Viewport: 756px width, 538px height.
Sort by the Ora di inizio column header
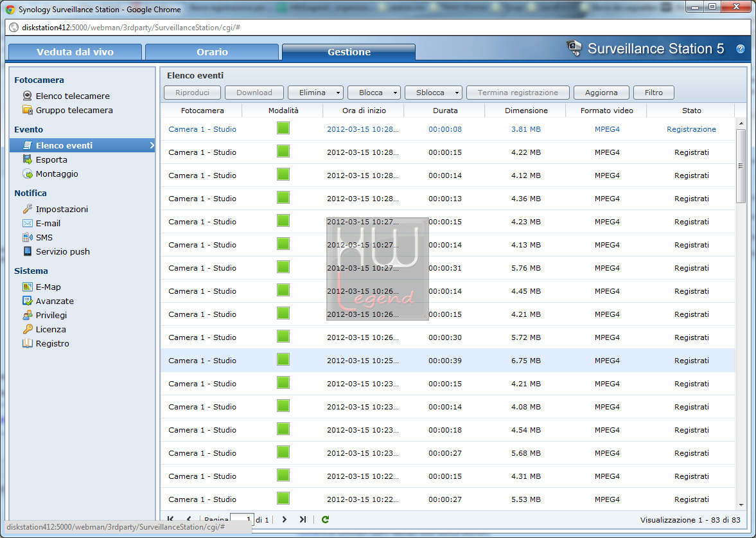(x=364, y=111)
